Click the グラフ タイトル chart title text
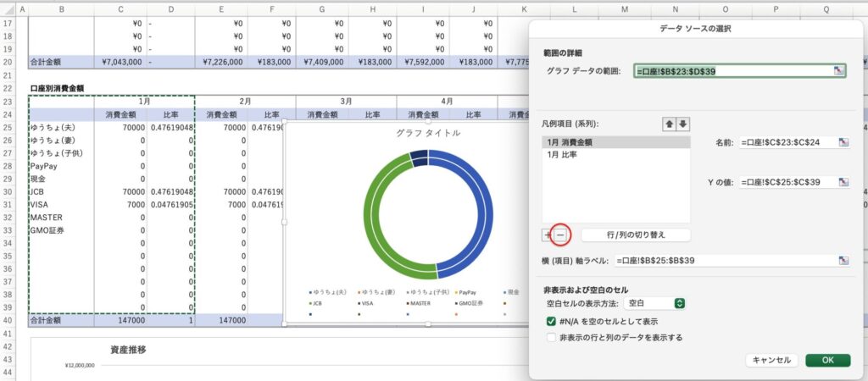 click(x=428, y=133)
